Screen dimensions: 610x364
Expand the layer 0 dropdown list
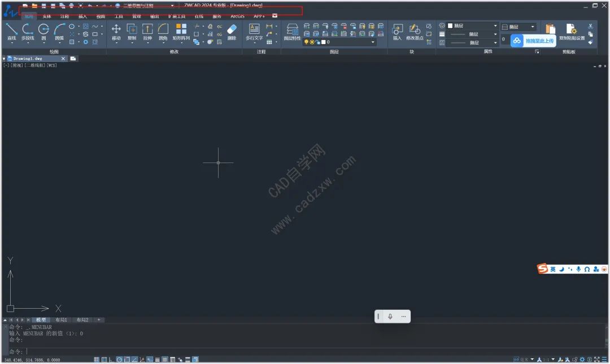(339, 42)
